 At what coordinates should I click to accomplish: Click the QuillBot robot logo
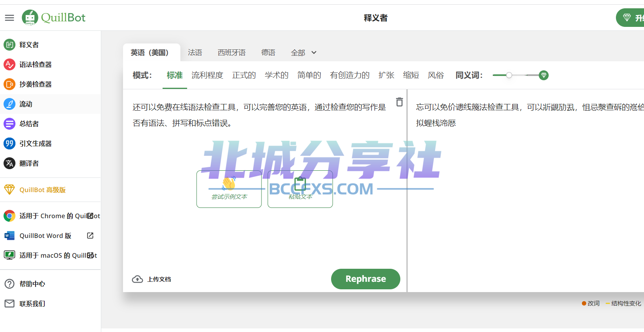[30, 17]
